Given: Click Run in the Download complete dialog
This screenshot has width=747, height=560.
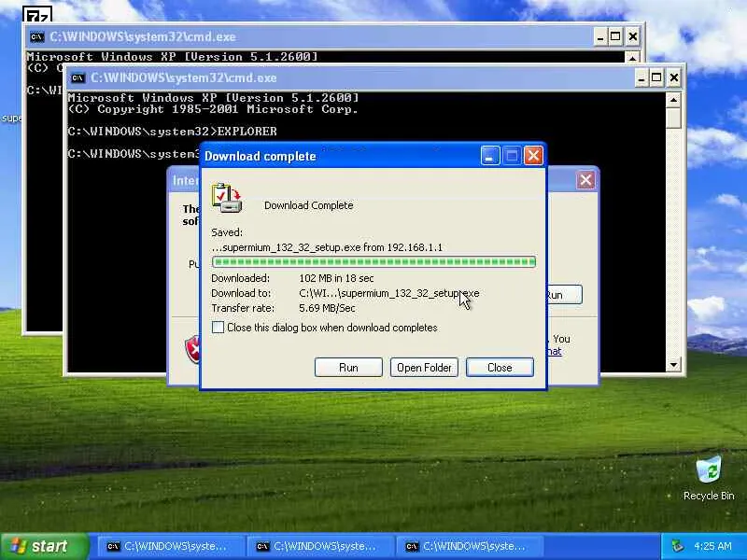Looking at the screenshot, I should [348, 367].
